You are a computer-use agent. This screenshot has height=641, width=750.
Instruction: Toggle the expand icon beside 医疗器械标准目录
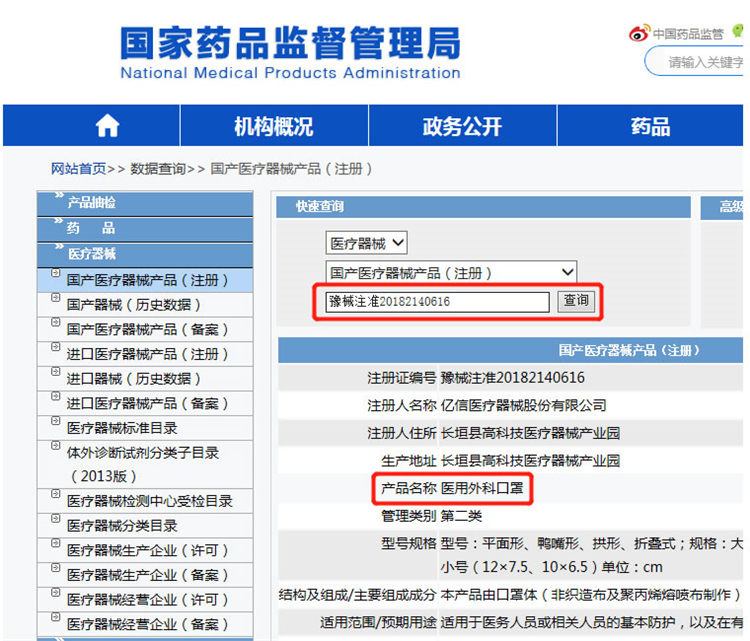tap(55, 421)
